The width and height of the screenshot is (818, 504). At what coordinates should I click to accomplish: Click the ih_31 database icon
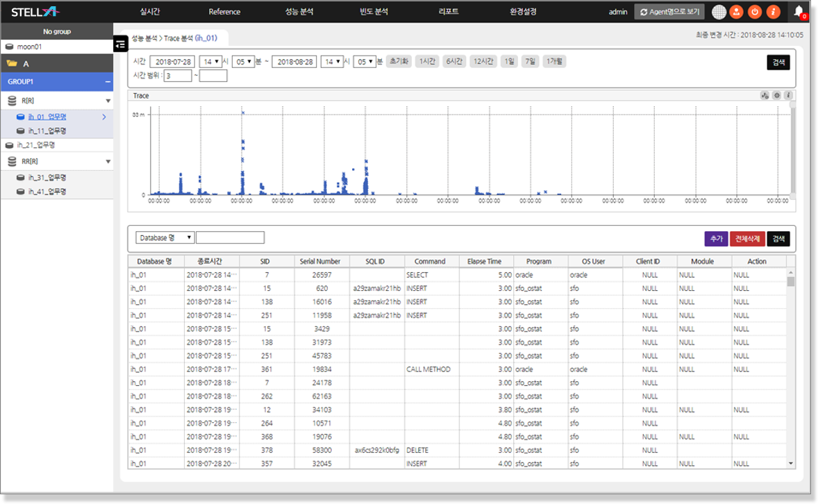(x=21, y=178)
